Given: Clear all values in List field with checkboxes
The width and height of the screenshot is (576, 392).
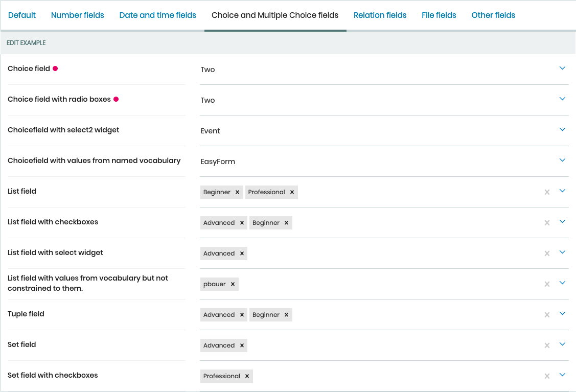Looking at the screenshot, I should [547, 223].
